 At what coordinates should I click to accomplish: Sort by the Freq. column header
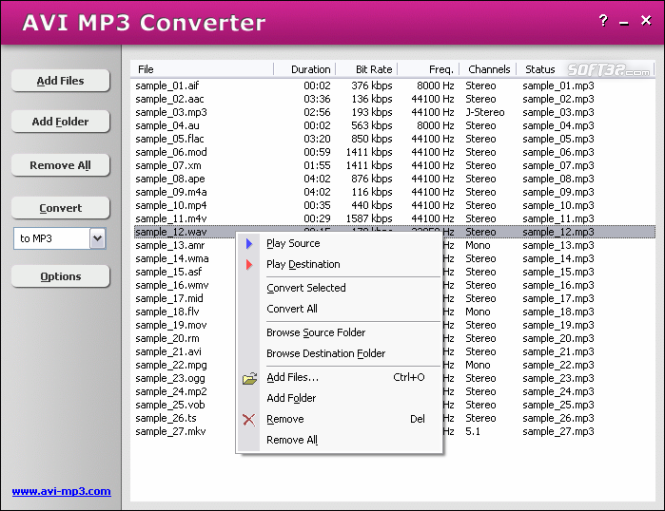pyautogui.click(x=428, y=69)
